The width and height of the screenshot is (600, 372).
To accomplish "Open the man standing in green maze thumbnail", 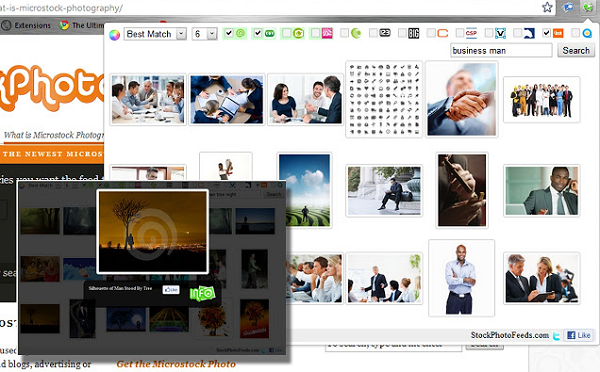I will [x=304, y=190].
